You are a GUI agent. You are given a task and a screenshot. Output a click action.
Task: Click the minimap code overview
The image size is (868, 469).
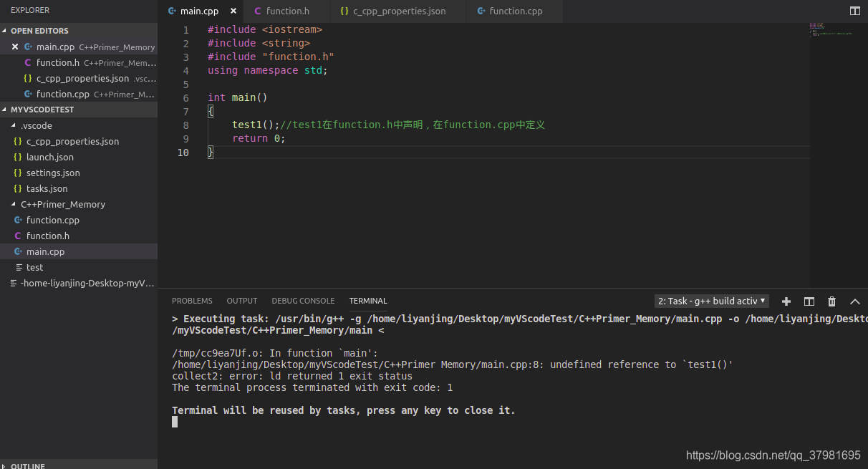[831, 30]
